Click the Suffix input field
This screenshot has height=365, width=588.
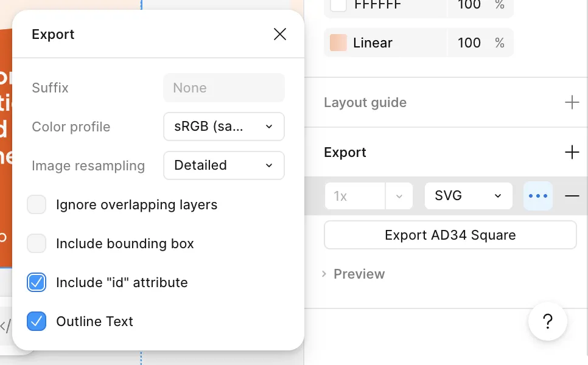(x=223, y=88)
